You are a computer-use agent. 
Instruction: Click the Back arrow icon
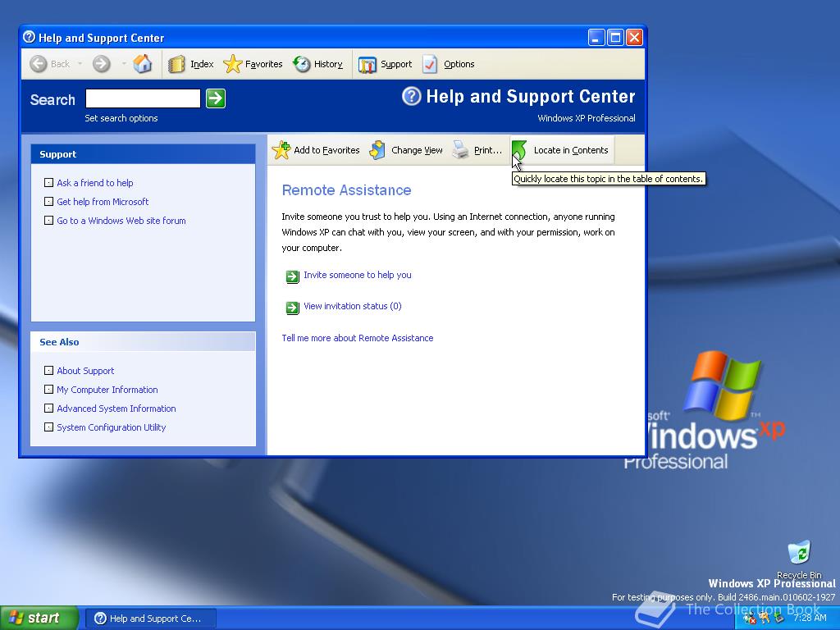38,64
